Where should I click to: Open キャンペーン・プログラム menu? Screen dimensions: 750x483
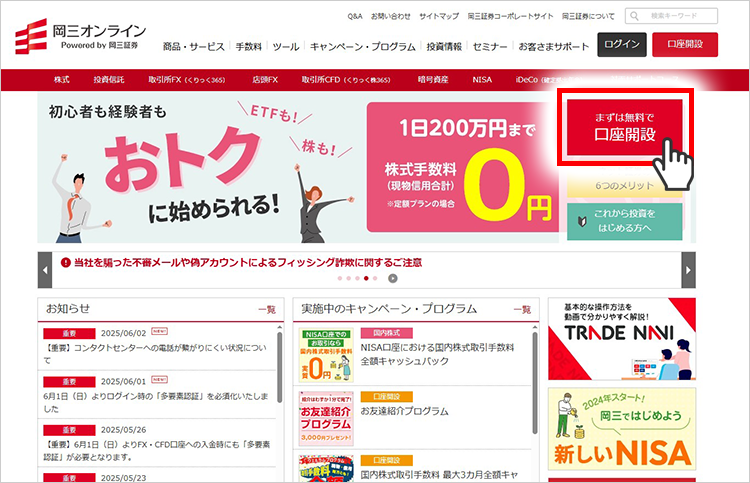[363, 46]
